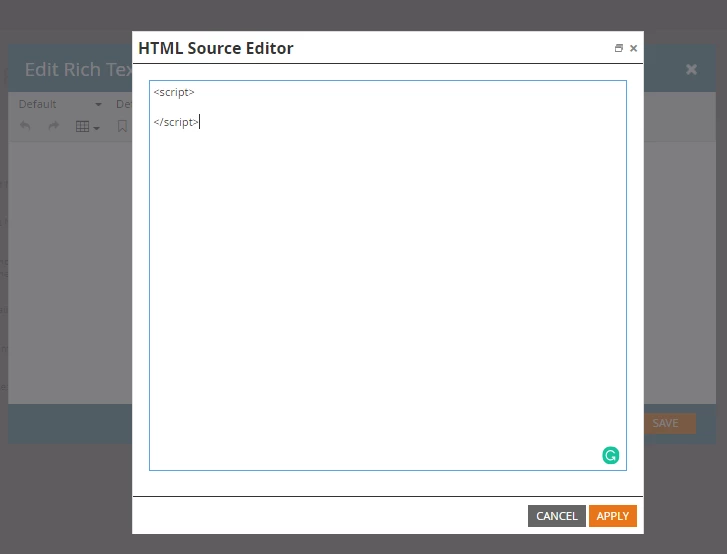Click the opening <script> tag text
Viewport: 727px width, 554px height.
point(174,92)
